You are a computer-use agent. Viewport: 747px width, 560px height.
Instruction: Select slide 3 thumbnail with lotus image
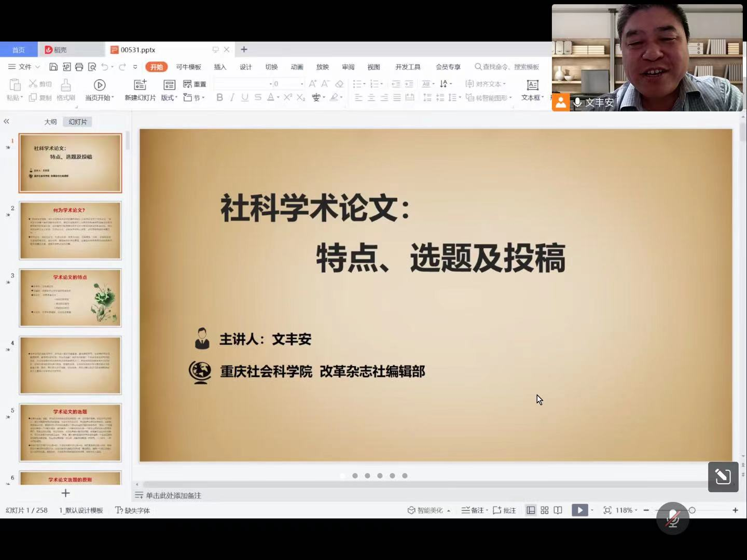[70, 298]
